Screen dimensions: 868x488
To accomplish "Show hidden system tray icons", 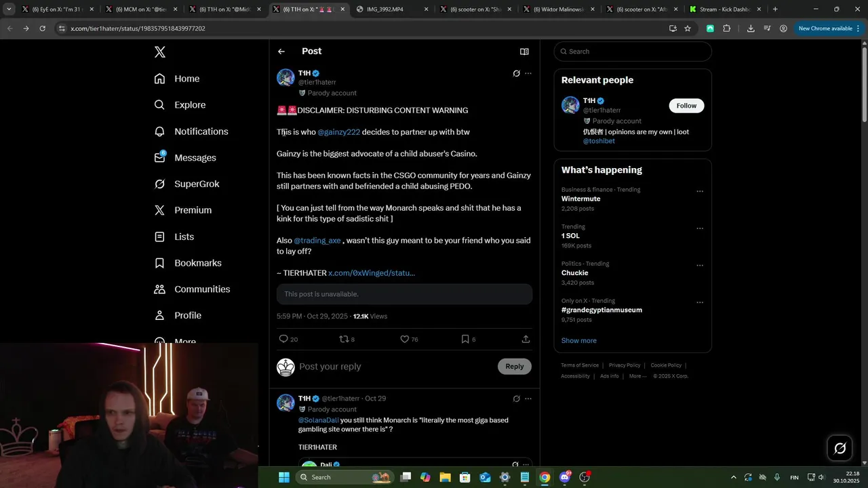I will (733, 477).
